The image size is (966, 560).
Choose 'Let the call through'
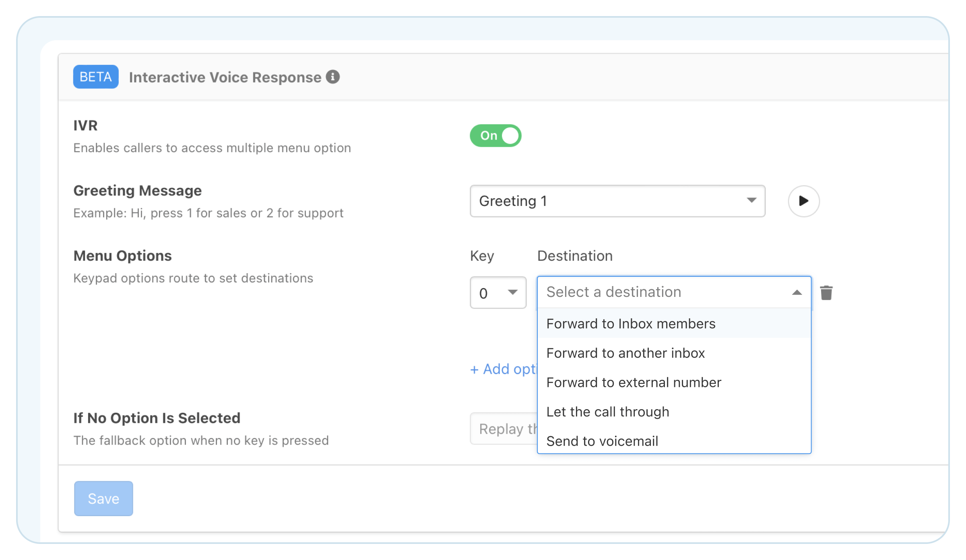coord(607,412)
